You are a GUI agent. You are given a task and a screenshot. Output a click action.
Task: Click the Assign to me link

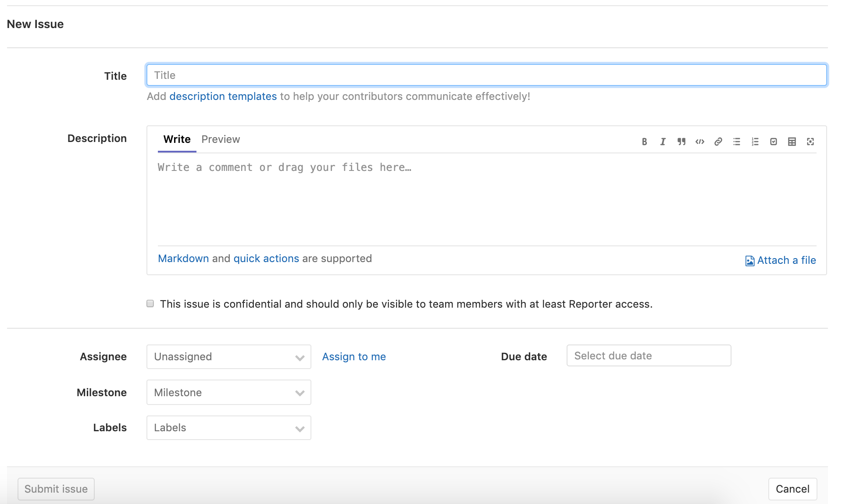(354, 356)
